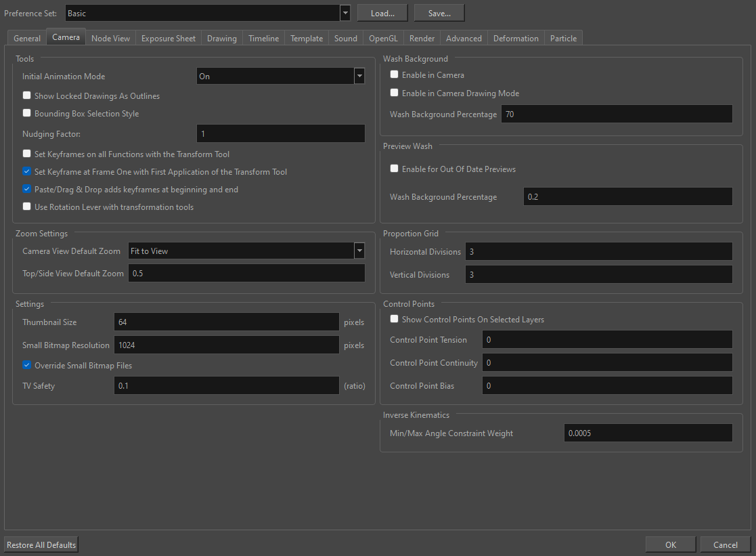Click the Min/Max Angle Constraint Weight field
Screen dimensions: 756x556
coord(648,433)
